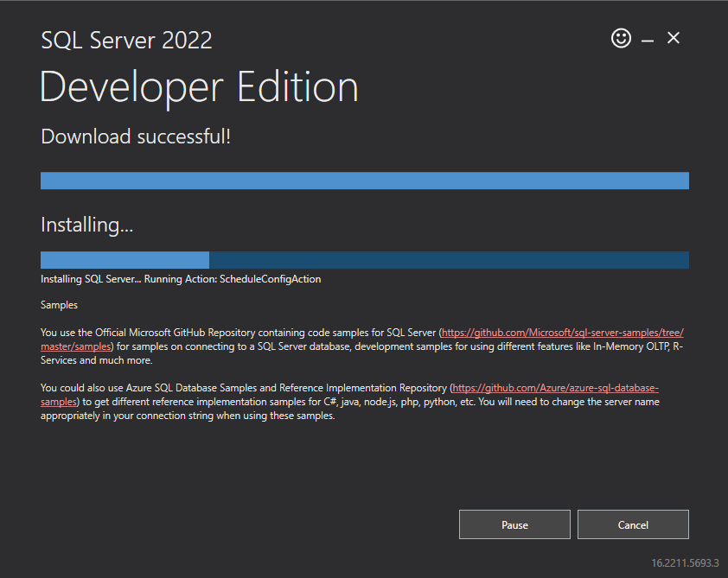Click the 'SQL Server 2022' heading
Image resolution: width=728 pixels, height=578 pixels.
coord(126,41)
